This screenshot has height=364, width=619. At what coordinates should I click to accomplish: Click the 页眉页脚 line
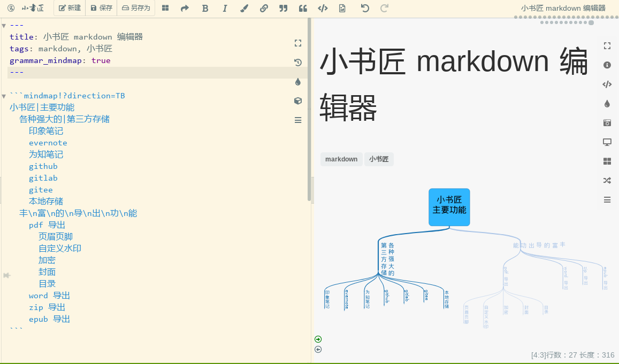[56, 237]
